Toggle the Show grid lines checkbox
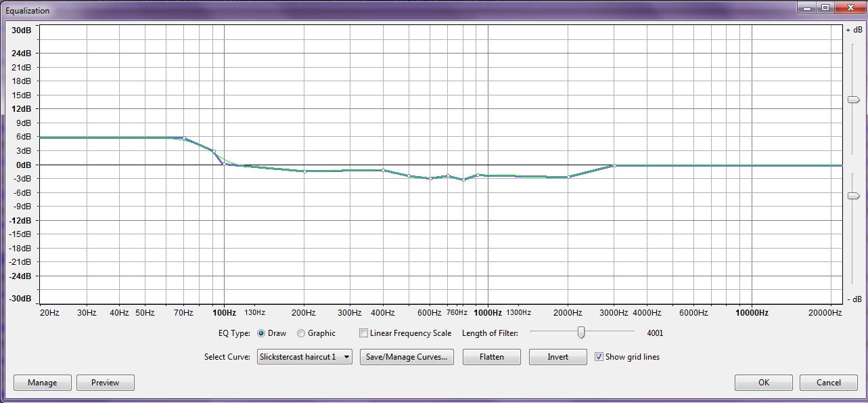The height and width of the screenshot is (403, 868). [x=599, y=357]
